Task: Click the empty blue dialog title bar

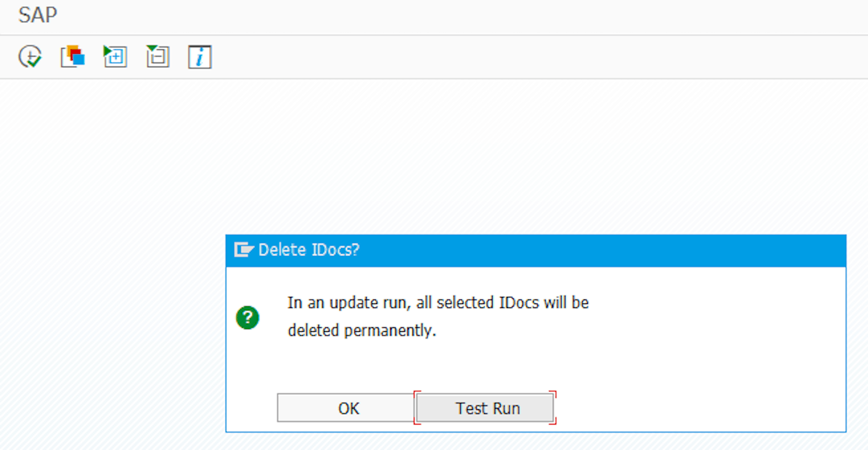Action: coord(594,250)
